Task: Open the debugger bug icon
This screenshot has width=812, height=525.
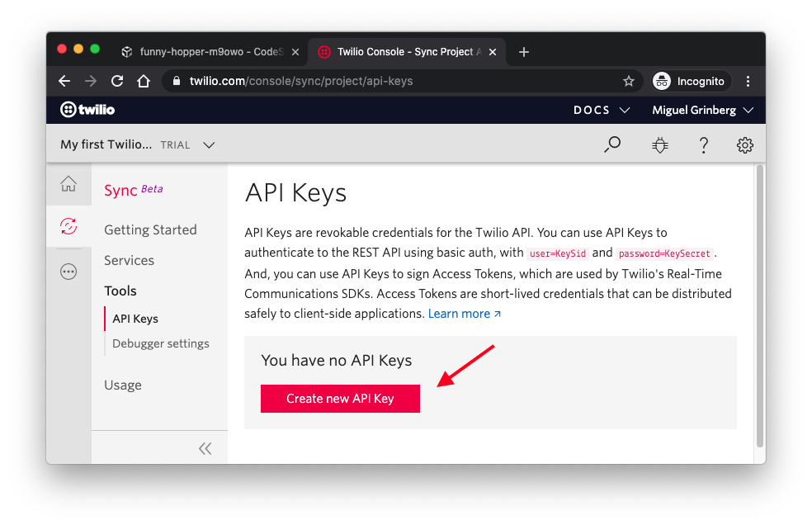Action: [659, 144]
